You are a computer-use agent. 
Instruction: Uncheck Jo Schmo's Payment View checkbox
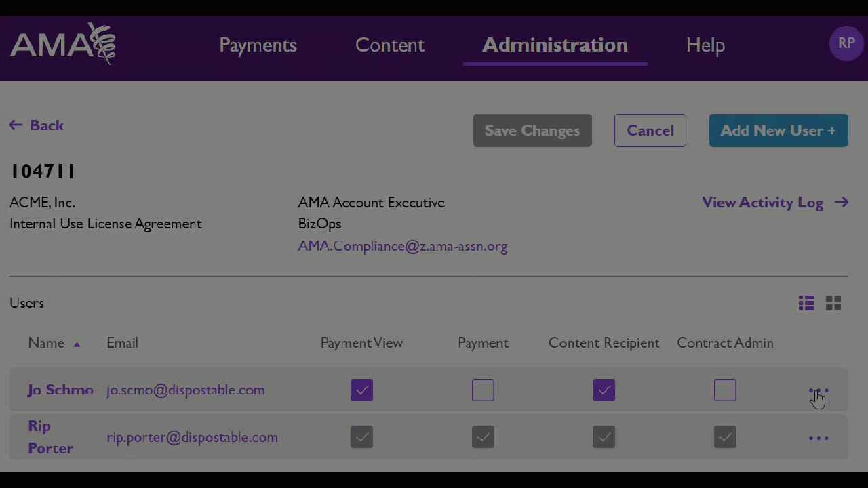point(361,390)
